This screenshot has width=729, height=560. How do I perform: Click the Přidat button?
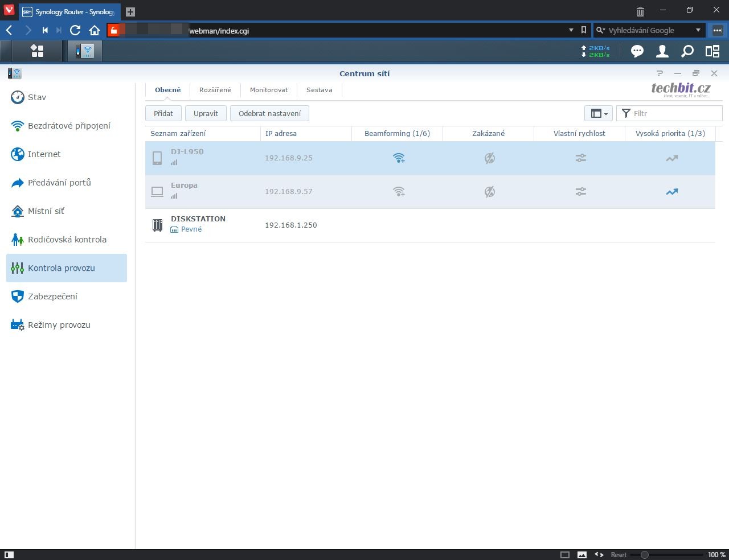(x=163, y=113)
